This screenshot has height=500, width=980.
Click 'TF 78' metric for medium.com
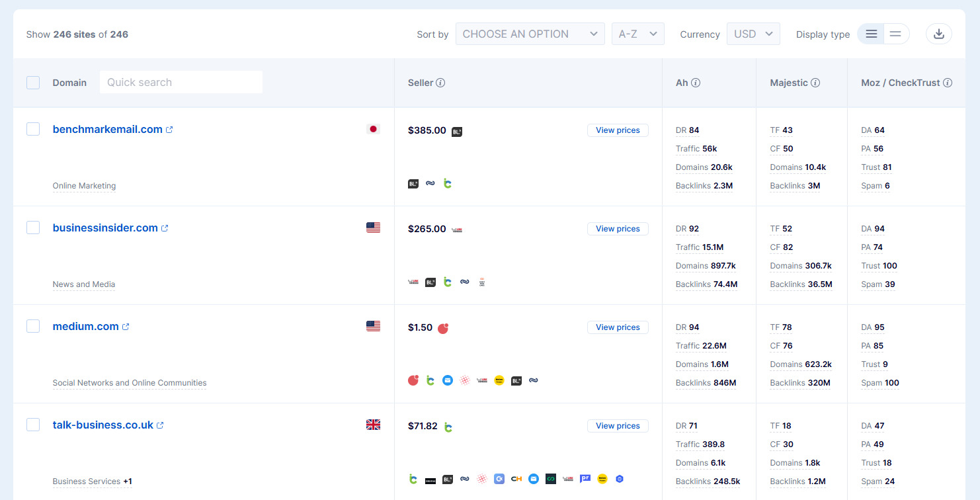[x=781, y=327]
